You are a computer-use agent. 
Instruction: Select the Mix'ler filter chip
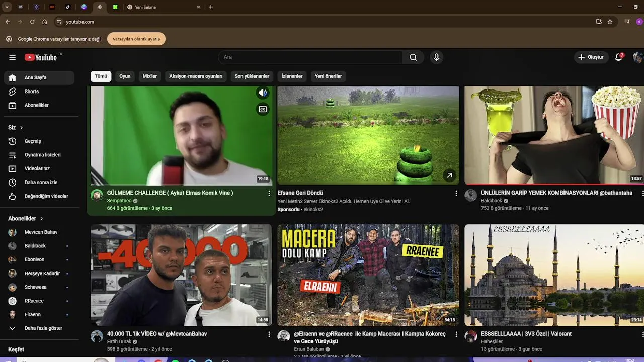click(150, 76)
